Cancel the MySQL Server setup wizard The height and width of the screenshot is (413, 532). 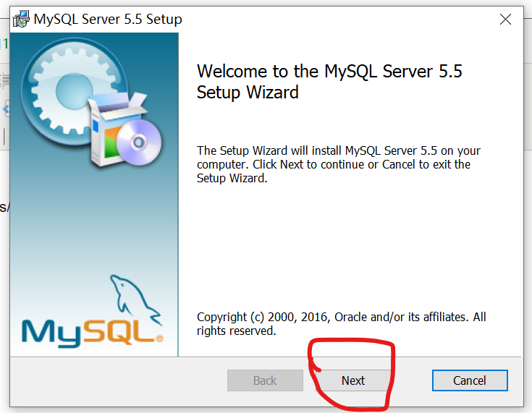[x=470, y=380]
